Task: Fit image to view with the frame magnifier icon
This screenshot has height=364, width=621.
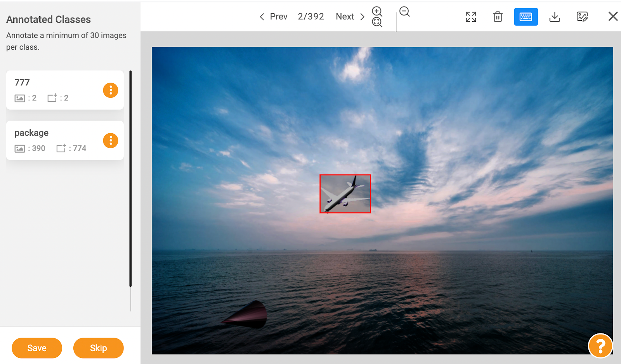Action: click(x=376, y=22)
